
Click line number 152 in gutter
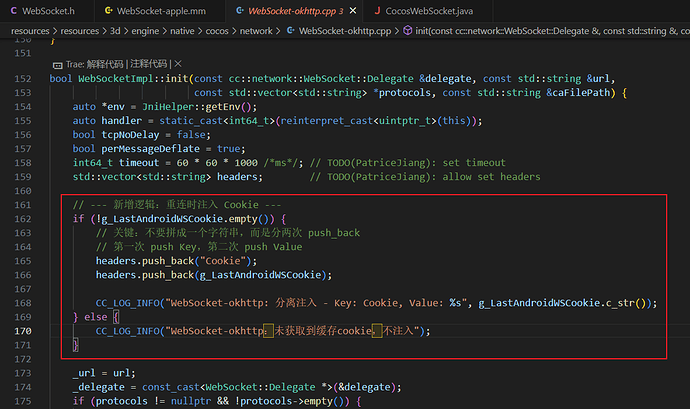23,79
